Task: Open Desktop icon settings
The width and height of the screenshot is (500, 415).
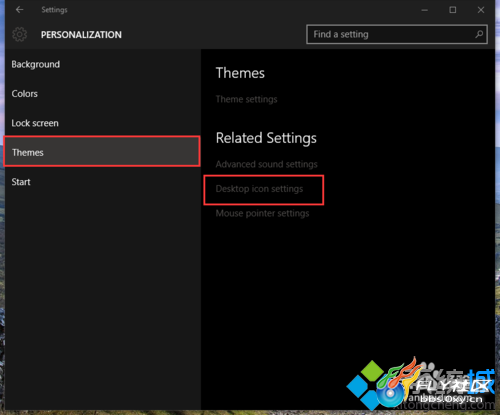Action: (x=259, y=189)
